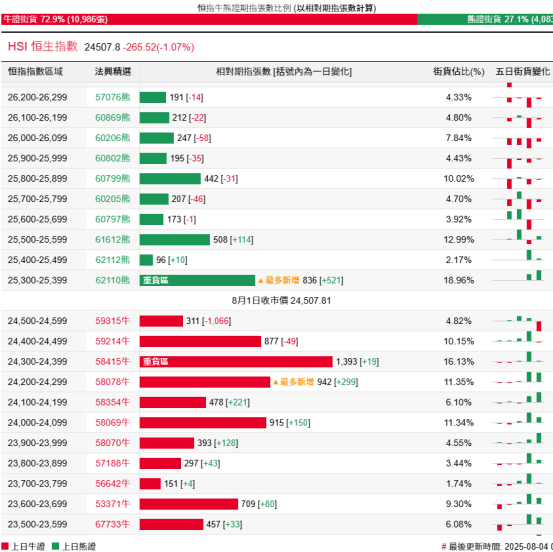
Task: Open bull warrant link 59214牛
Action: tap(113, 341)
